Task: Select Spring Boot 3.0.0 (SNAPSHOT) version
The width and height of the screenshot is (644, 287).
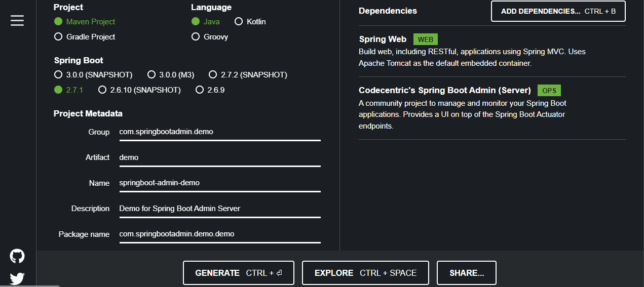Action: (58, 75)
